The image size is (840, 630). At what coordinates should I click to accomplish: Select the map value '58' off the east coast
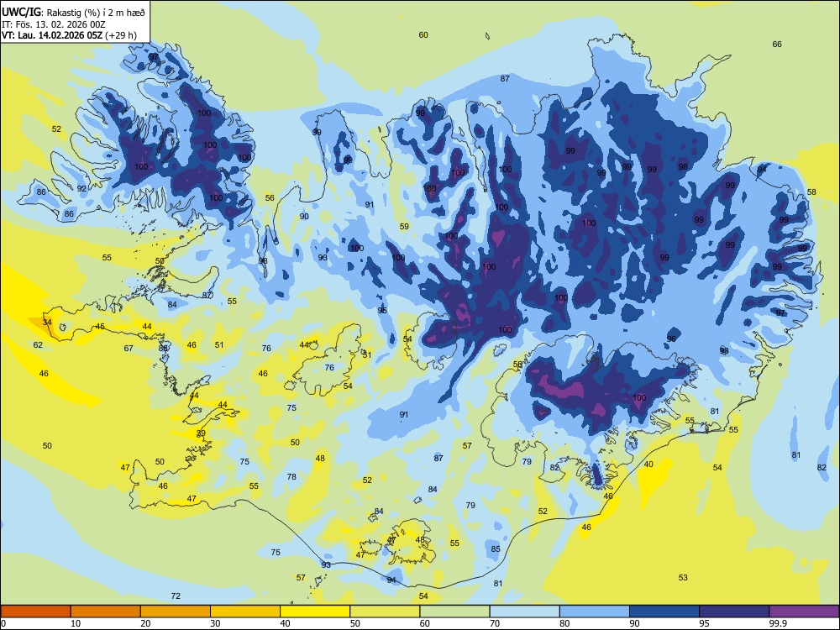pyautogui.click(x=811, y=192)
